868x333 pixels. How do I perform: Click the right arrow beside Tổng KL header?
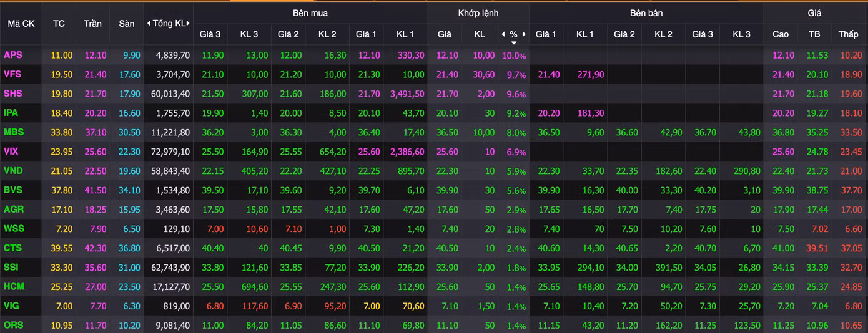188,24
